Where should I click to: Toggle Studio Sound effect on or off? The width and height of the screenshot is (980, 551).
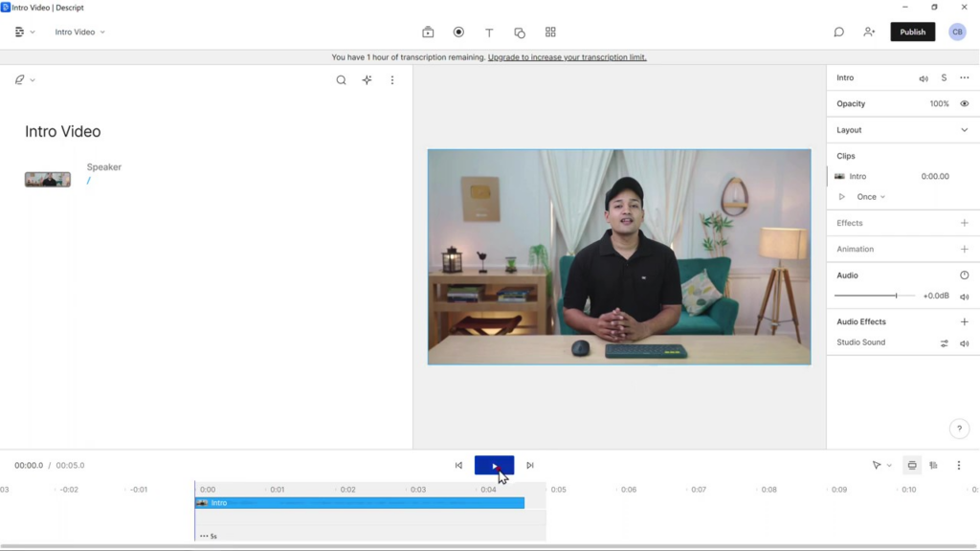click(x=965, y=343)
